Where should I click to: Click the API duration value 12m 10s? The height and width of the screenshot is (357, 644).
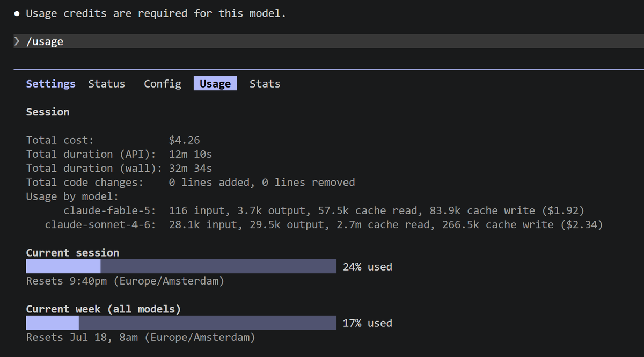pos(191,154)
